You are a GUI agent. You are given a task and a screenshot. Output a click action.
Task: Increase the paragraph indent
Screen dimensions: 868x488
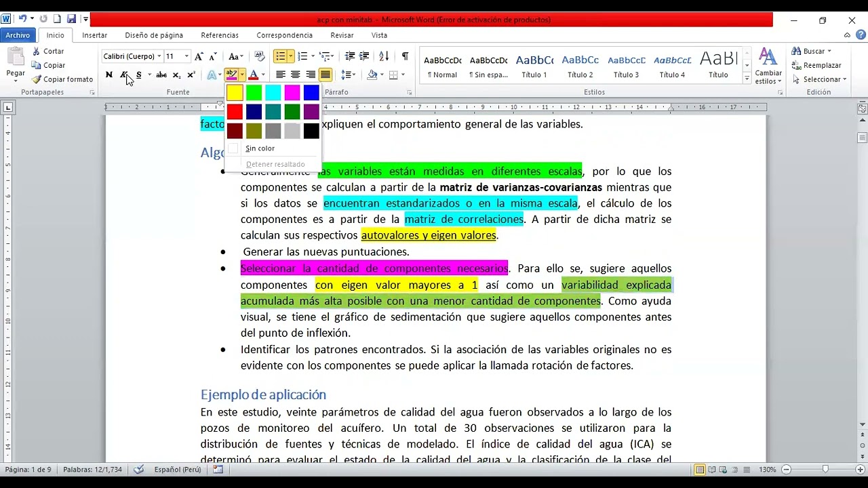point(364,56)
